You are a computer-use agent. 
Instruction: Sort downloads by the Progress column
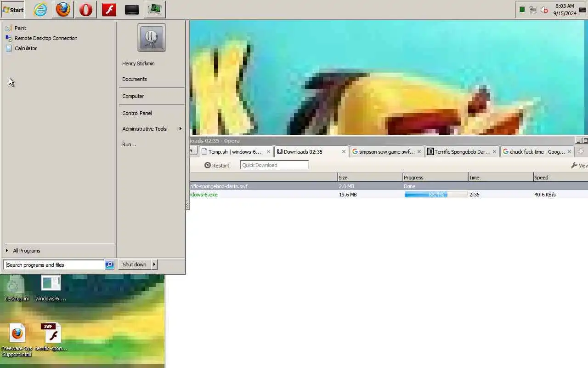coord(435,178)
